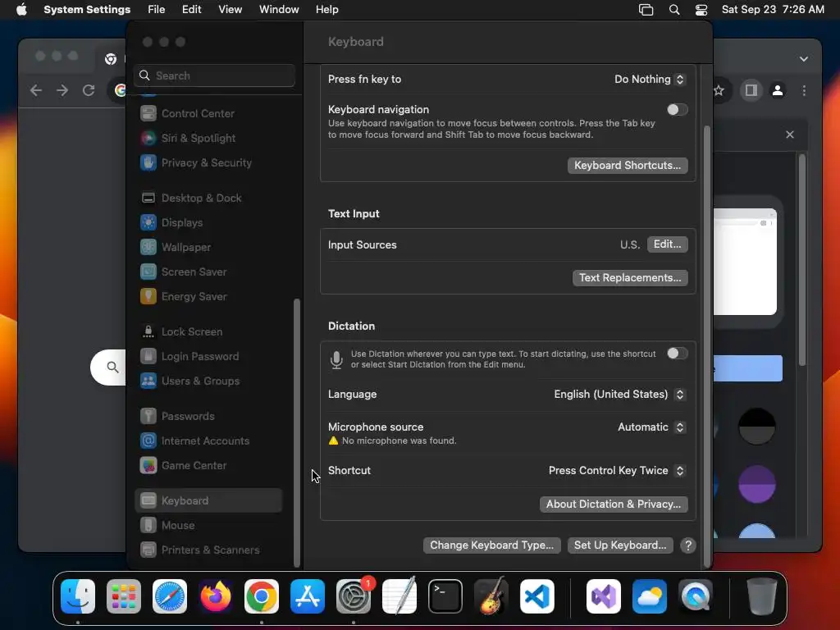Click Chrome's back navigation arrow
This screenshot has width=840, height=630.
click(36, 90)
